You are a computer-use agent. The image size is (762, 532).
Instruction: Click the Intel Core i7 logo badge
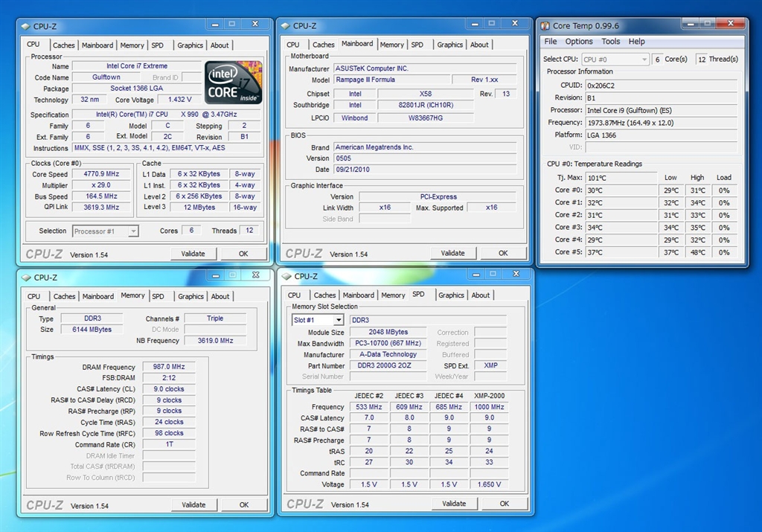tap(233, 83)
